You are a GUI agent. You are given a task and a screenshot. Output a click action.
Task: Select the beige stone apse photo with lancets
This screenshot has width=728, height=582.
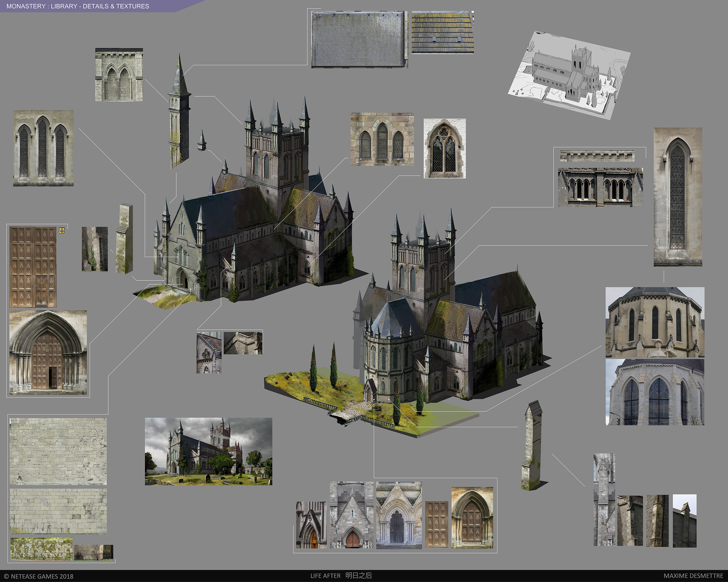pyautogui.click(x=655, y=322)
